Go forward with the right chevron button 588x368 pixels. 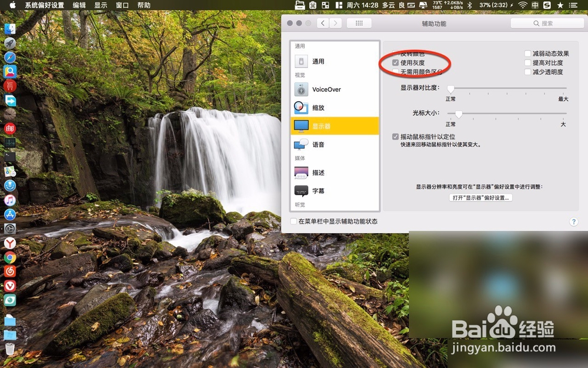coord(336,24)
